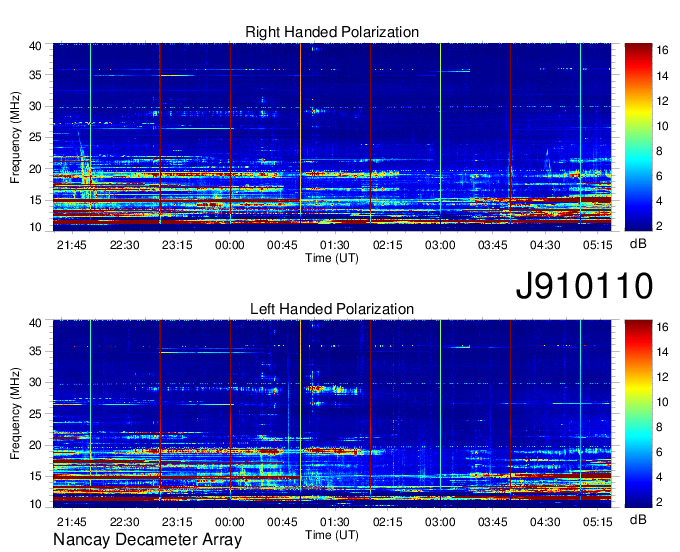Click 05:15 tick on Left Handed time axis
680x552 pixels.
598,522
